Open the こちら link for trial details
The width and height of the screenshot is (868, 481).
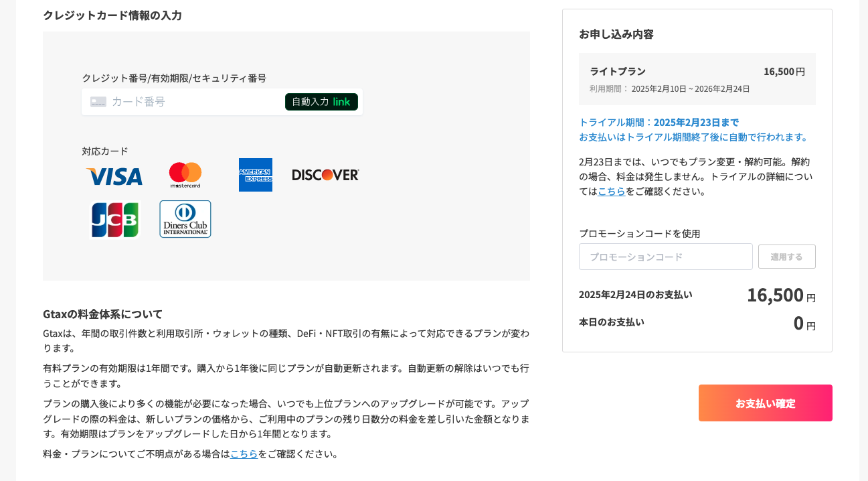point(612,191)
